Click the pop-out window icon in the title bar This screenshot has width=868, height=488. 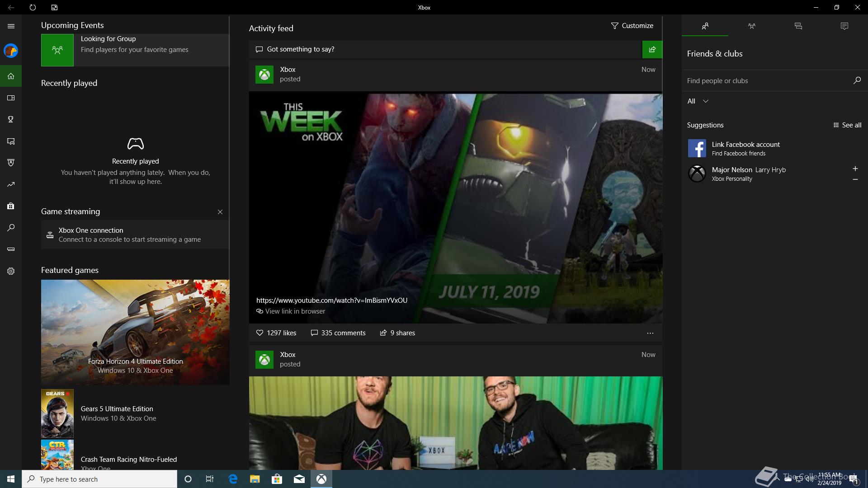pos(54,7)
